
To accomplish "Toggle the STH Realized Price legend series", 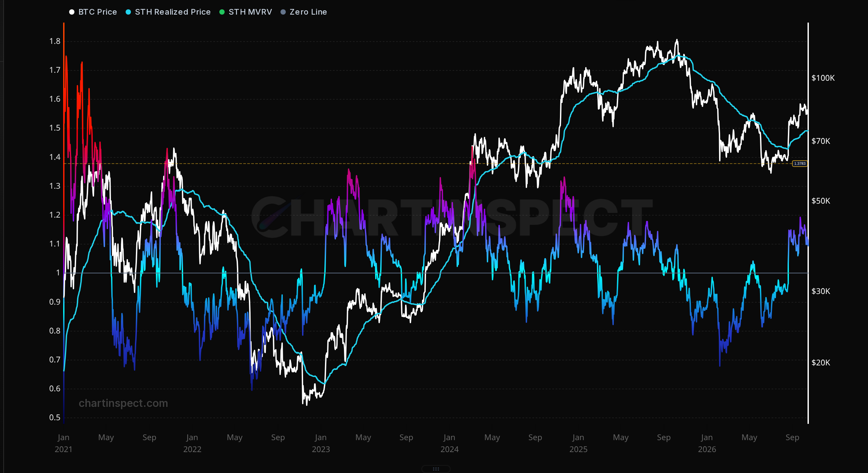I will tap(168, 12).
